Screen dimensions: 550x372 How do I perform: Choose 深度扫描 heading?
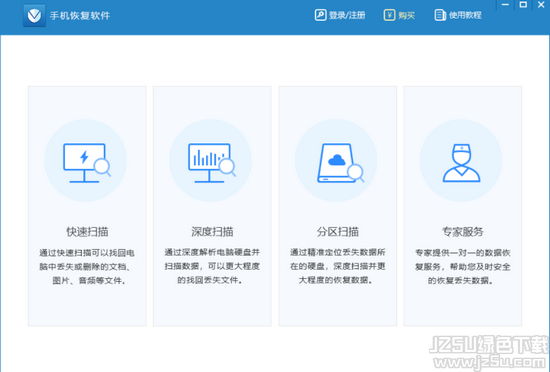212,232
